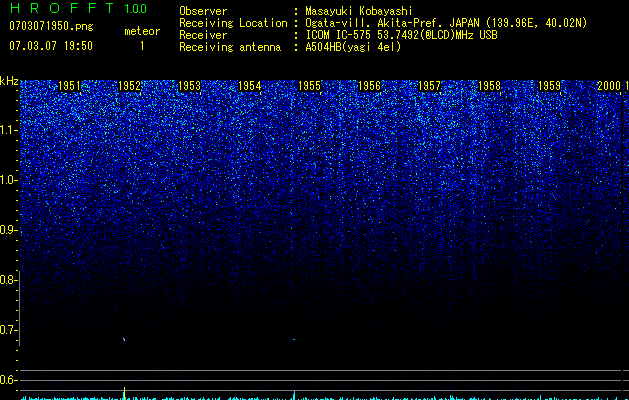Click the Receiving Location label
The height and width of the screenshot is (400, 629).
pos(233,23)
